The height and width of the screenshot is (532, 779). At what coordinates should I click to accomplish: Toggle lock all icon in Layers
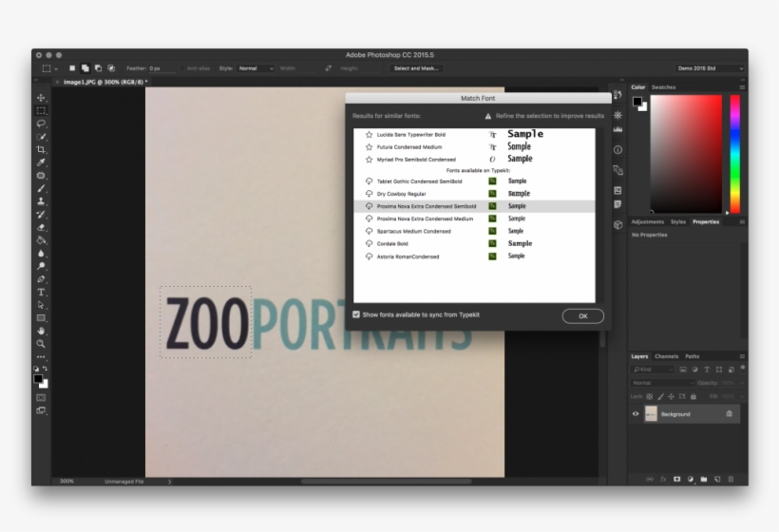coord(693,396)
